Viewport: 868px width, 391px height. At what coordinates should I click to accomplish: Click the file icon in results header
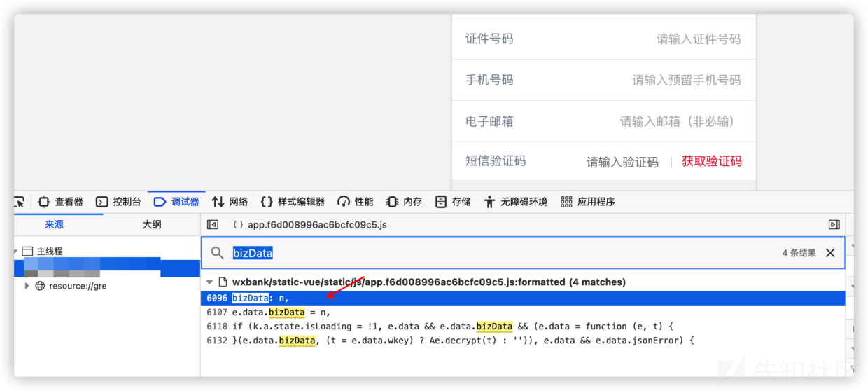[x=223, y=282]
